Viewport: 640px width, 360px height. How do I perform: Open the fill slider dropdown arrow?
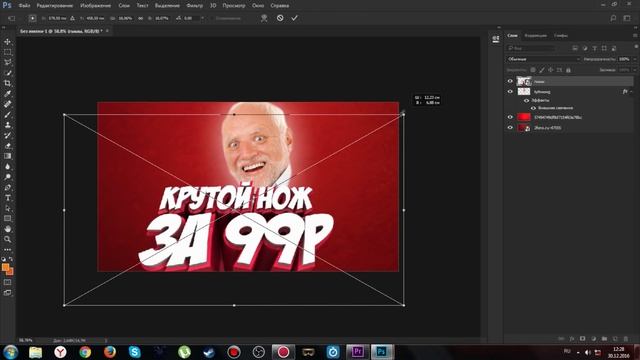coord(634,70)
